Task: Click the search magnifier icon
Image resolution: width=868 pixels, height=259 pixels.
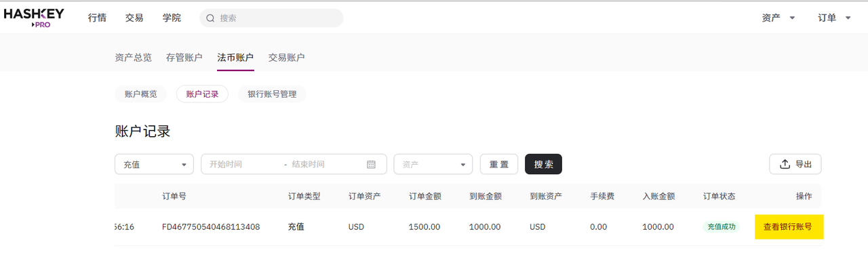Action: [210, 18]
